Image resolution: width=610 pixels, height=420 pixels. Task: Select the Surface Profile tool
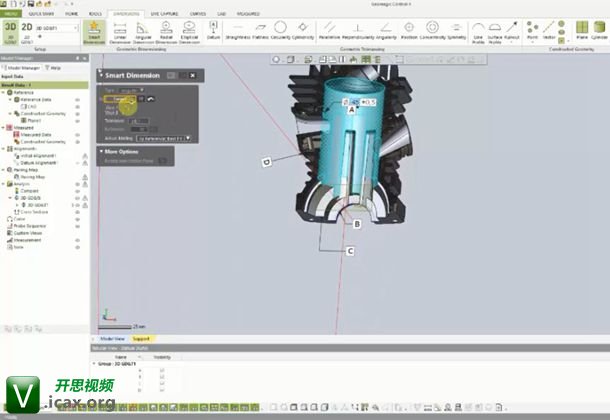pyautogui.click(x=494, y=32)
